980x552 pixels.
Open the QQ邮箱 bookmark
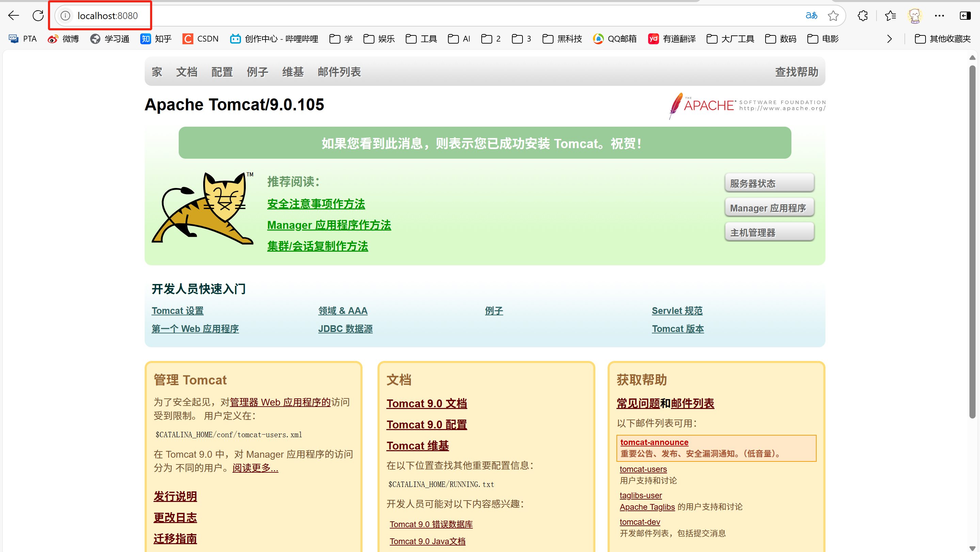pyautogui.click(x=614, y=38)
